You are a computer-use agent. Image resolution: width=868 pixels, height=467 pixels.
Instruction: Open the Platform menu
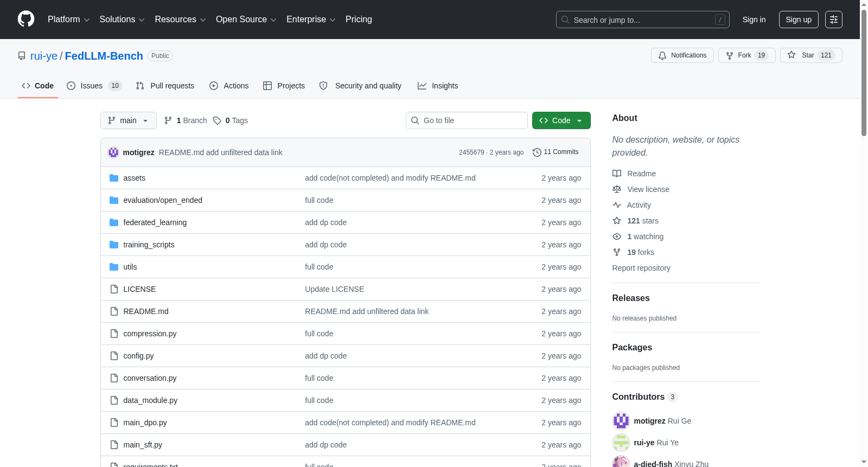tap(68, 20)
